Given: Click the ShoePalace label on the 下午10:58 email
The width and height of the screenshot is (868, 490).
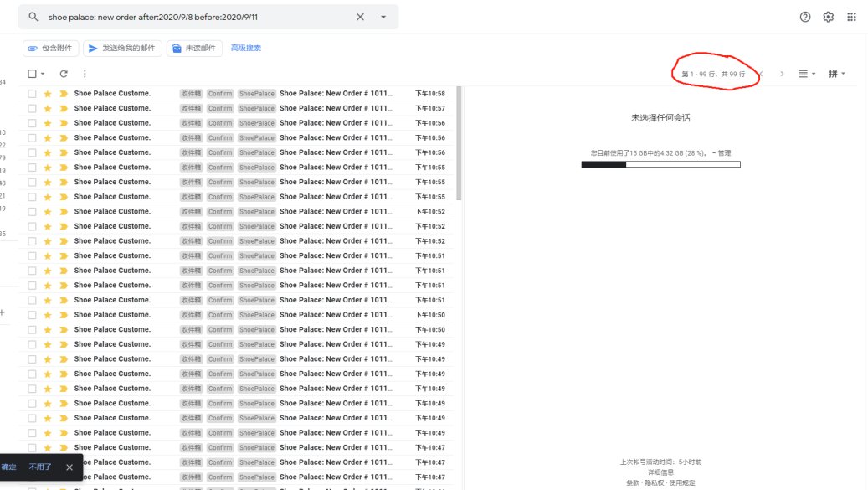Looking at the screenshot, I should pos(257,94).
